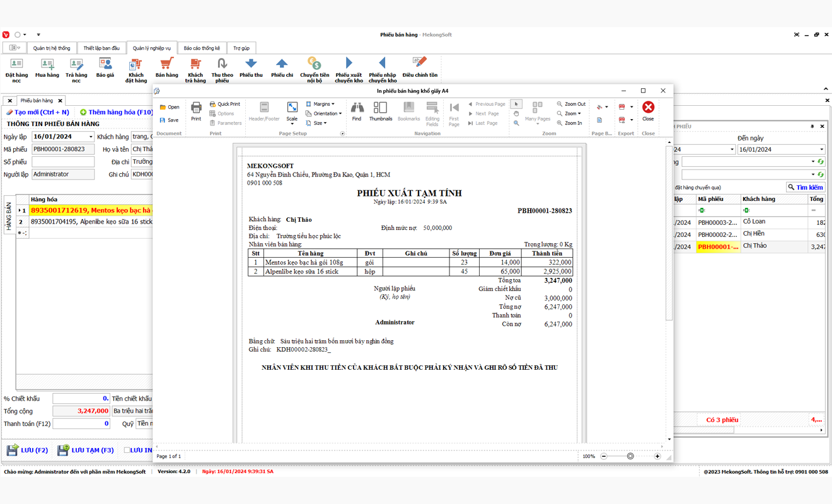Image resolution: width=832 pixels, height=504 pixels.
Task: Open Phiếu xuất chuyển kho
Action: [349, 71]
